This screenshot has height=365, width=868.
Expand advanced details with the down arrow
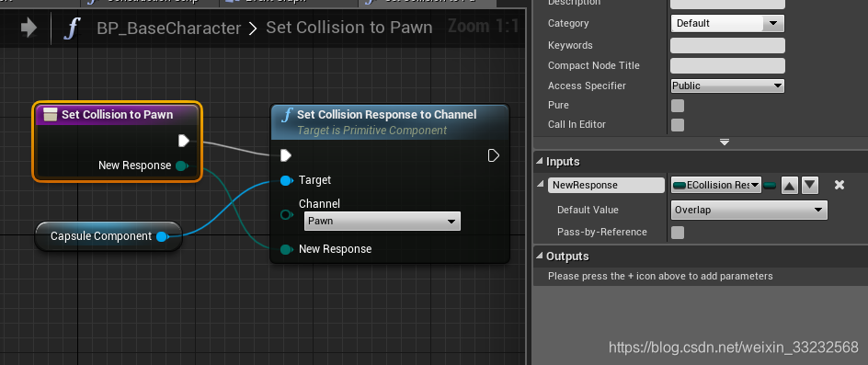click(x=724, y=143)
